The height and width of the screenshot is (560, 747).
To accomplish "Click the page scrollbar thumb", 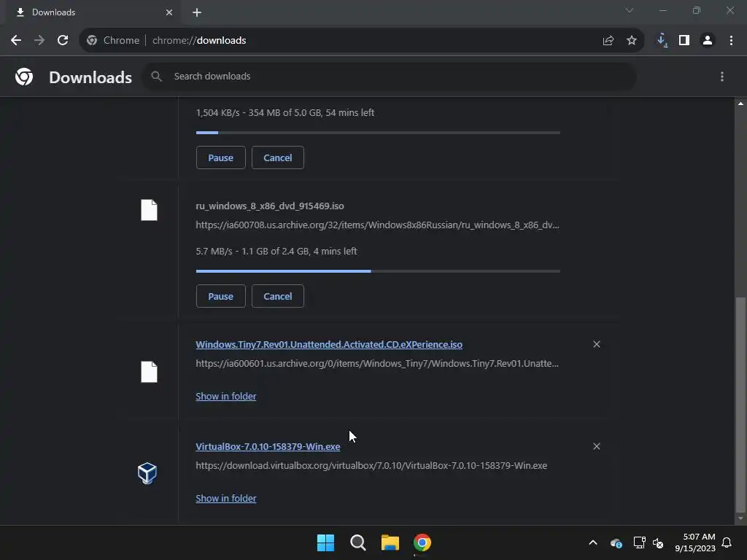I will (x=740, y=405).
